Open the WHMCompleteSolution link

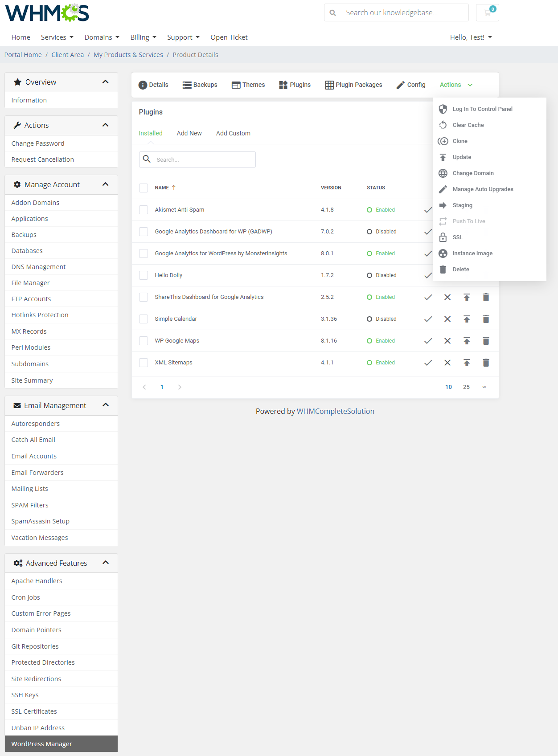point(335,411)
